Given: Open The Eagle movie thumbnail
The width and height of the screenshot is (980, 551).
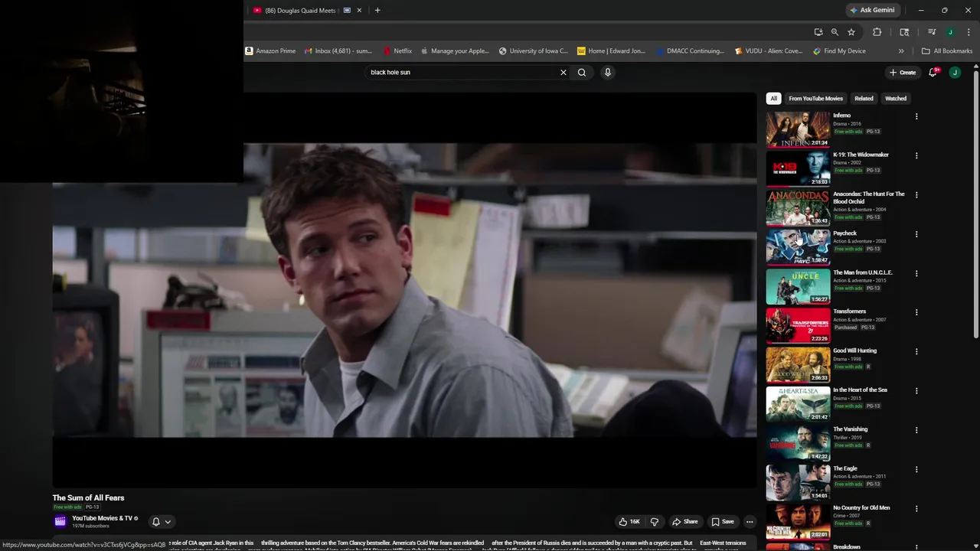Looking at the screenshot, I should click(798, 481).
